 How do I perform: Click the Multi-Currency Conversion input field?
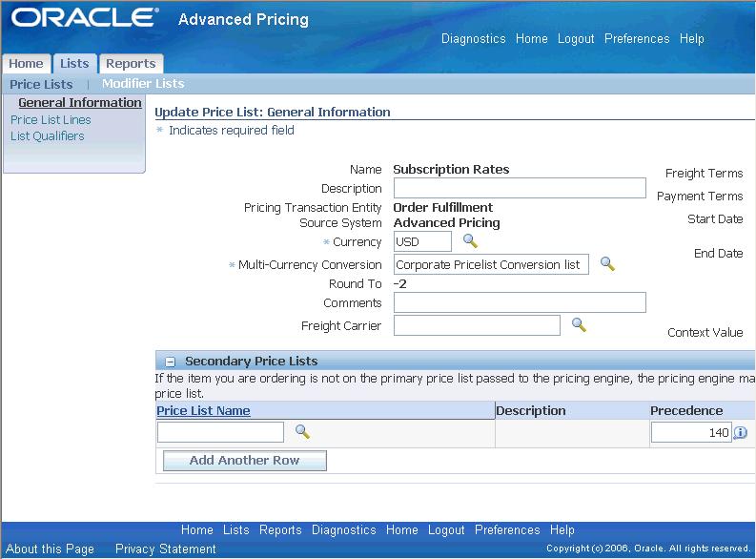(x=491, y=264)
